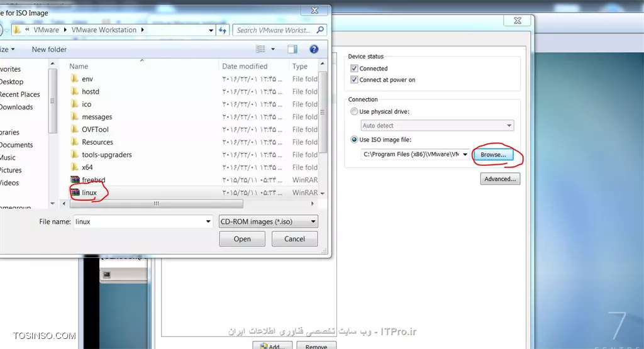Viewport: 644px width, 349px height.
Task: Select the OVFTool folder name
Action: coord(96,130)
